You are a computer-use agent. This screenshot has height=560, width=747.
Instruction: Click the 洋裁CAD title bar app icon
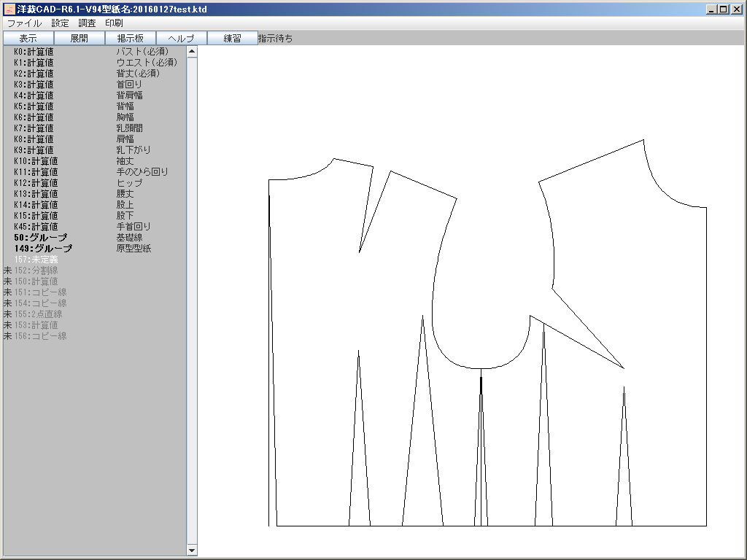click(9, 9)
